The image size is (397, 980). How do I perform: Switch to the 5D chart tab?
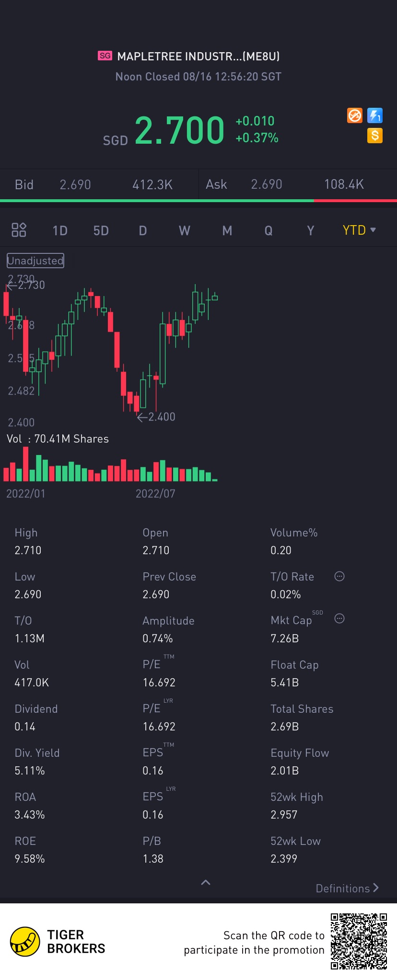coord(101,231)
